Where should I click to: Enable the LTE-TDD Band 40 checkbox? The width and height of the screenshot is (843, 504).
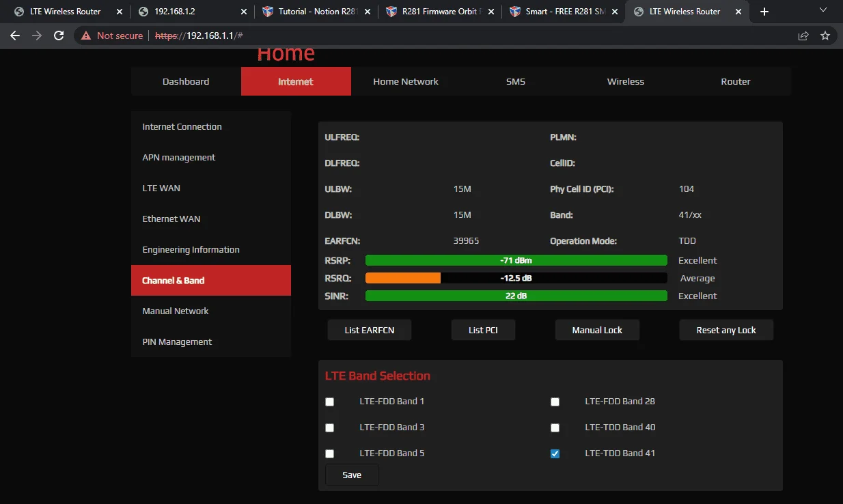click(555, 428)
